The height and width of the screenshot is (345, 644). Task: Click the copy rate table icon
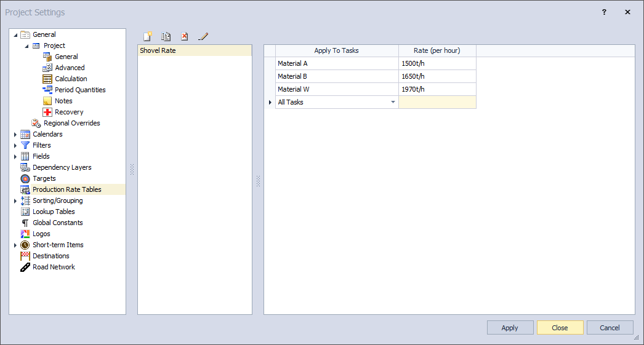pyautogui.click(x=166, y=36)
